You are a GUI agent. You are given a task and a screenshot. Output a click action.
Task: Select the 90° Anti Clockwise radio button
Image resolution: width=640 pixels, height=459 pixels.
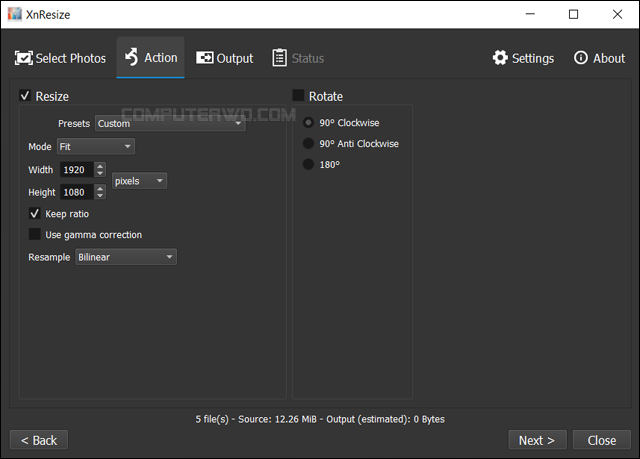pyautogui.click(x=308, y=144)
